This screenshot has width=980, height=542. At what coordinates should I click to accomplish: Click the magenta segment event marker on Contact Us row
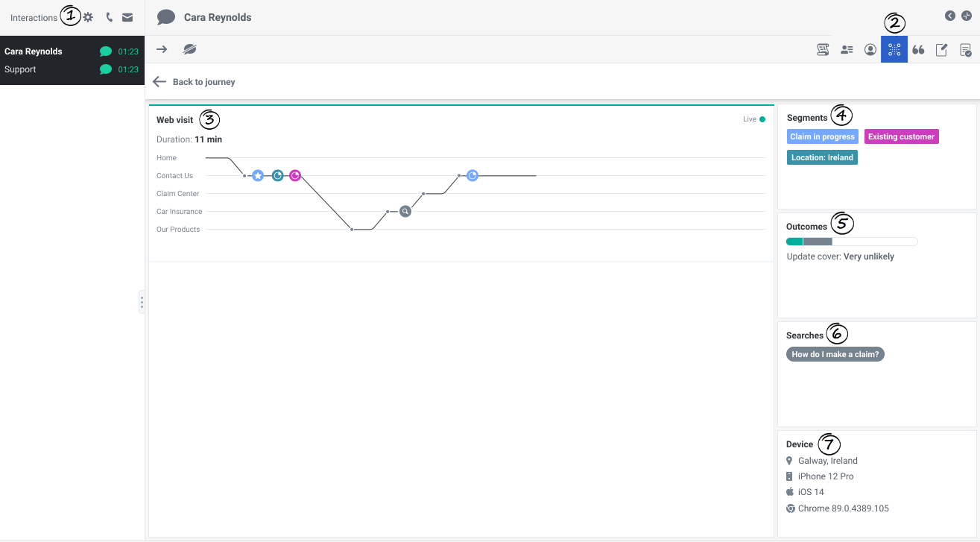(x=295, y=175)
